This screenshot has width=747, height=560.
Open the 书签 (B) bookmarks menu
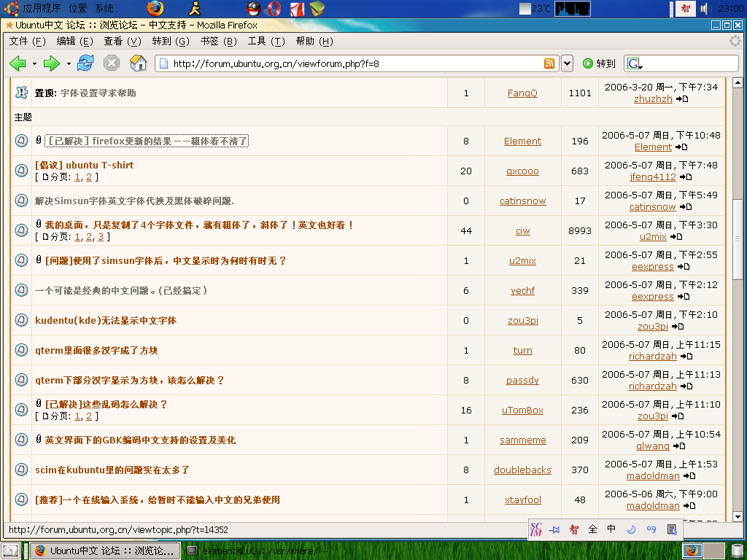[x=218, y=42]
